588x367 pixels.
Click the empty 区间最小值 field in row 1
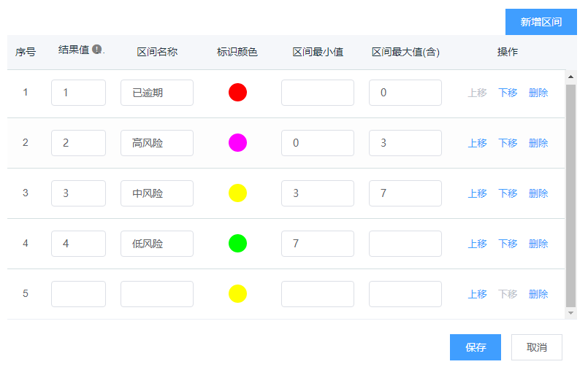[x=318, y=93]
